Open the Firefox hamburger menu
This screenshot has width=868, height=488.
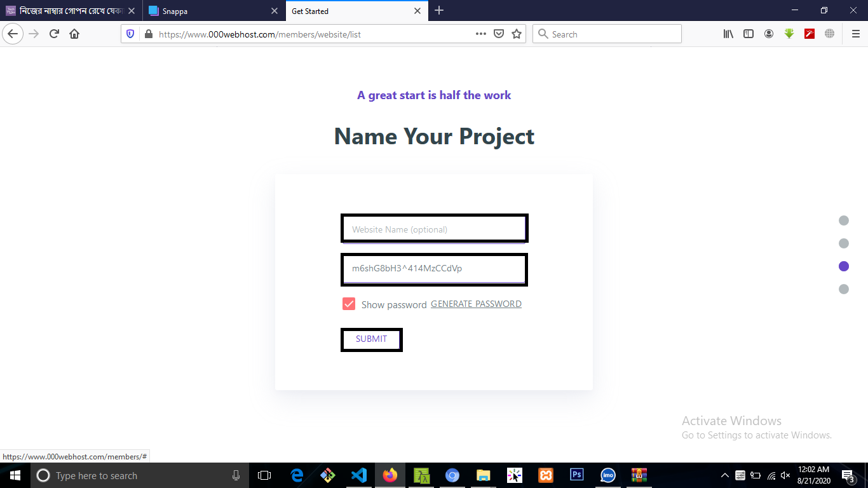tap(855, 34)
